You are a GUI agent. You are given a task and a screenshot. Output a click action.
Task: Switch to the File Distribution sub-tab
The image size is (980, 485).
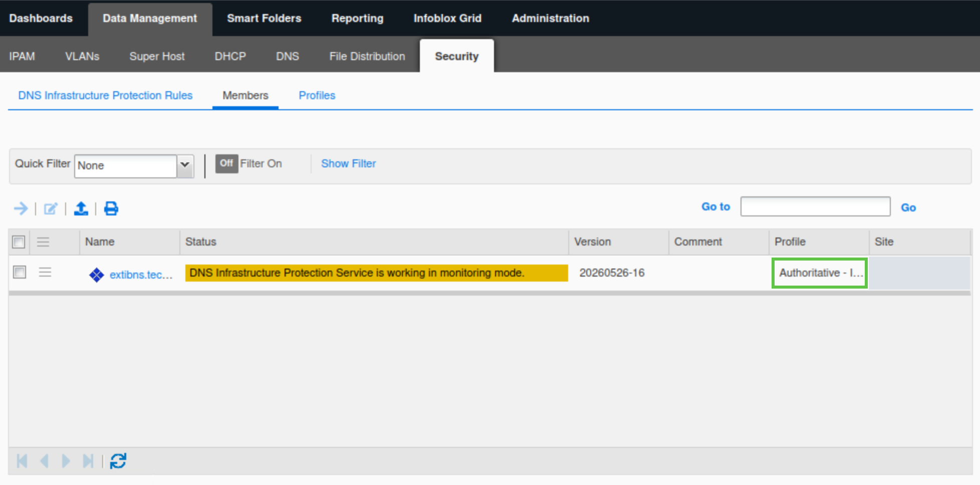point(367,56)
